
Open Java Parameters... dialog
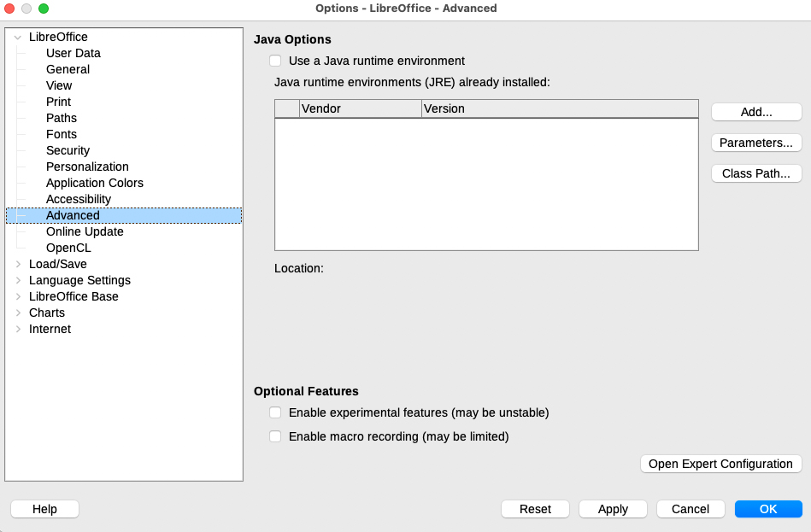pyautogui.click(x=756, y=143)
